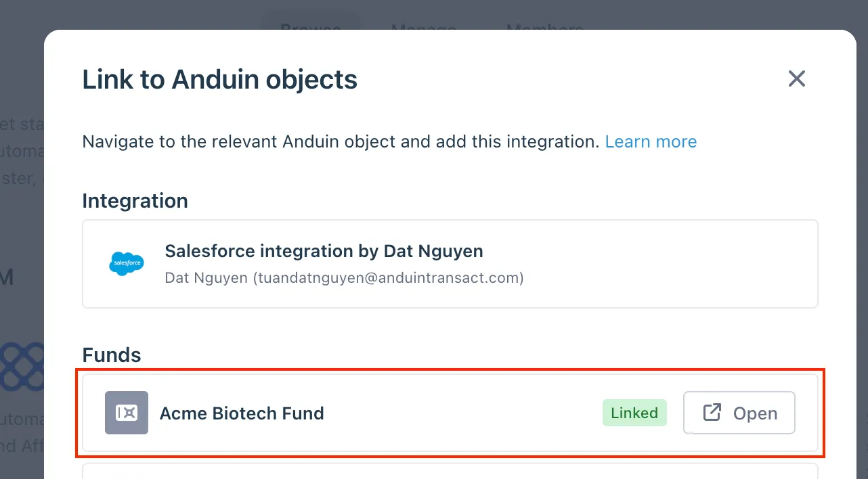868x479 pixels.
Task: Click the partially visible second fund card
Action: (450, 470)
